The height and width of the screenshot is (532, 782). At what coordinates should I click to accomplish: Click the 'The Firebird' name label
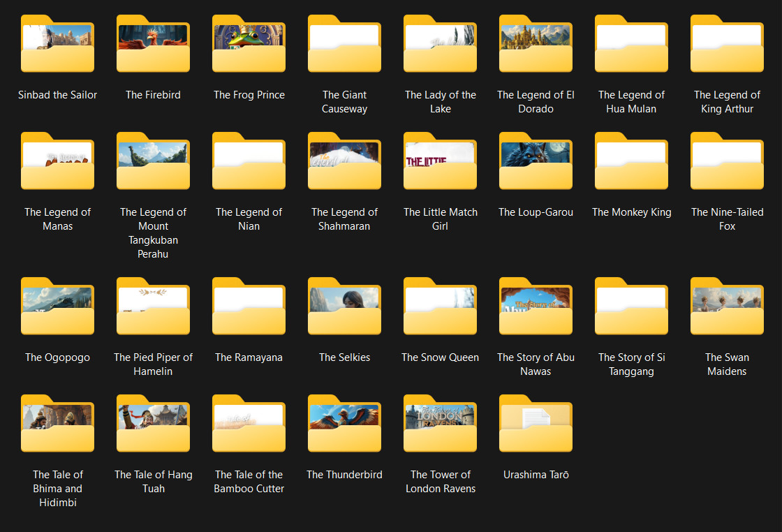153,95
